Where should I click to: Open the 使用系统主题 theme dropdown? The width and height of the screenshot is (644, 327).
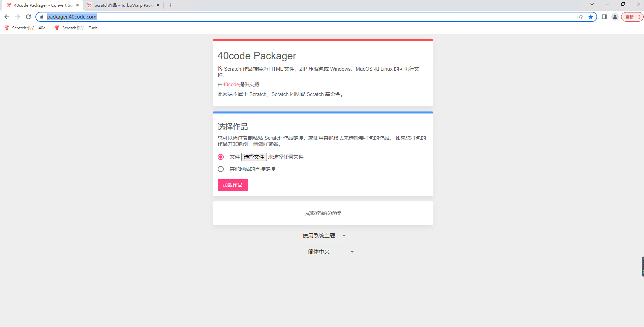click(x=323, y=236)
